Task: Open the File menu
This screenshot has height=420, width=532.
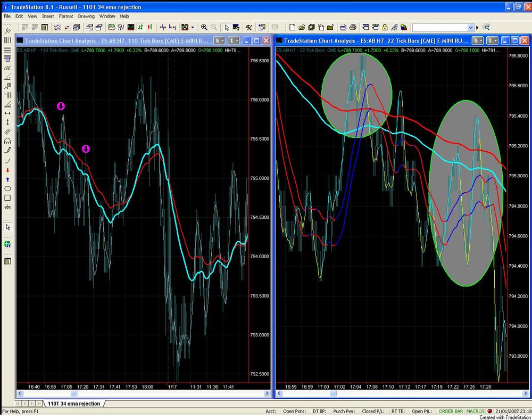Action: 7,16
